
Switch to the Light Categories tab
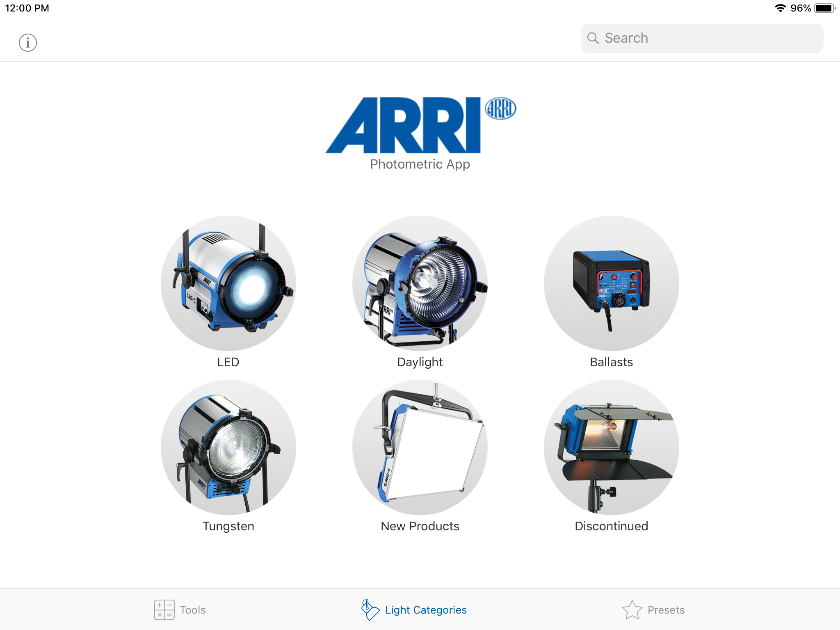425,610
